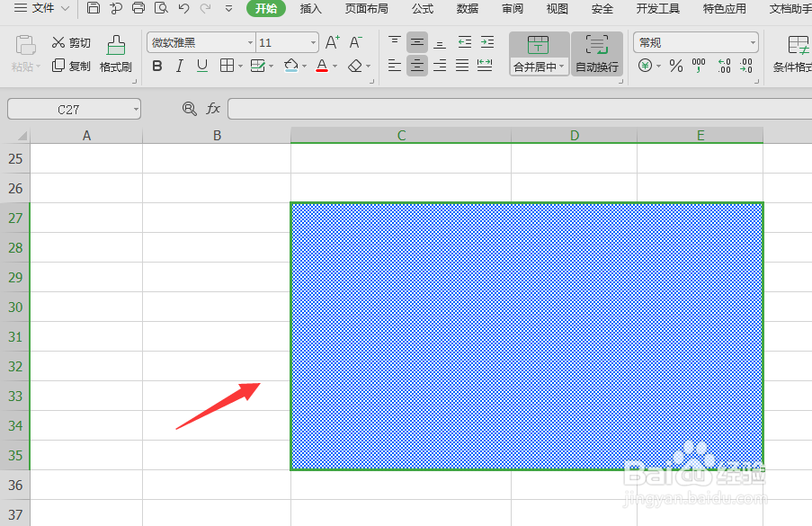This screenshot has height=526, width=812.
Task: Open borders dropdown arrow
Action: 240,67
